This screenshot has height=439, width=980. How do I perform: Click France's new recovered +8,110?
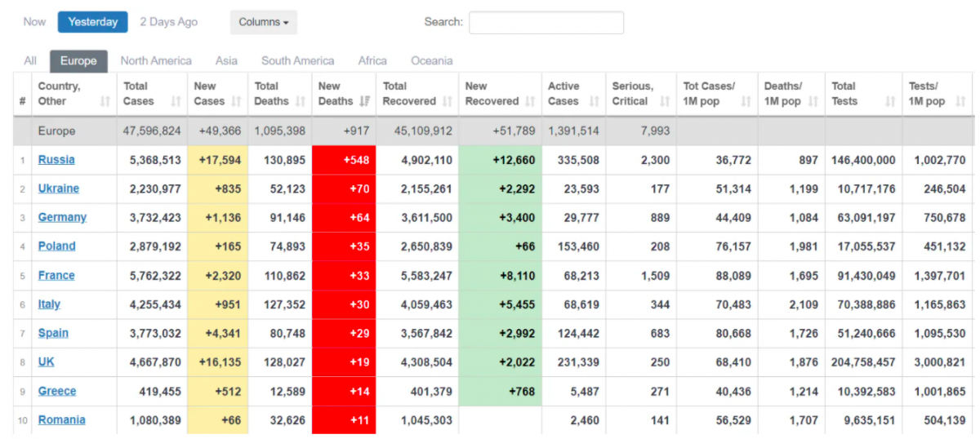(x=518, y=275)
